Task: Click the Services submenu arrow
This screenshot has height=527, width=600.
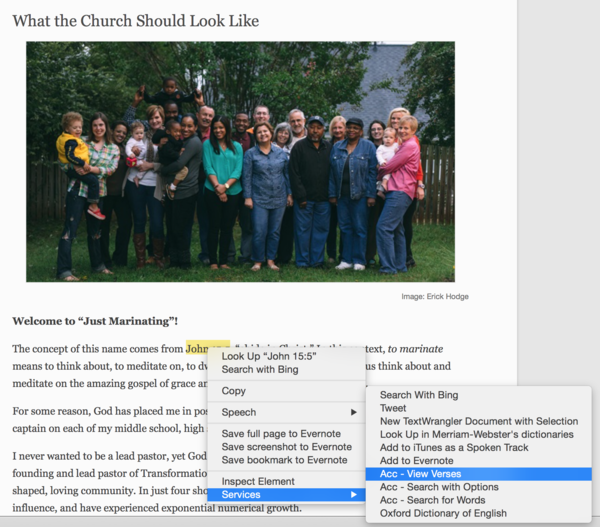Action: [x=354, y=494]
